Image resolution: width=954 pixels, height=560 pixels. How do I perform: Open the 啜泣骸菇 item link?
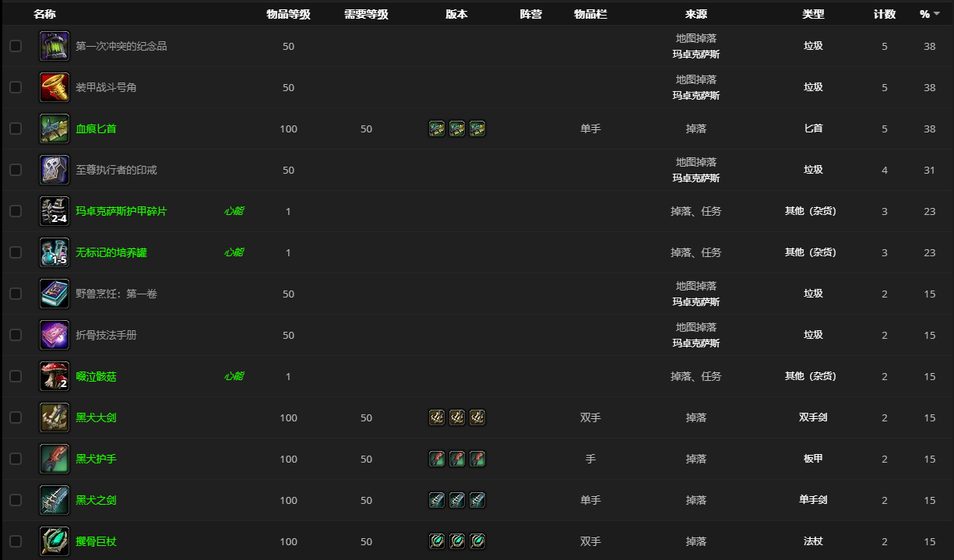(96, 376)
